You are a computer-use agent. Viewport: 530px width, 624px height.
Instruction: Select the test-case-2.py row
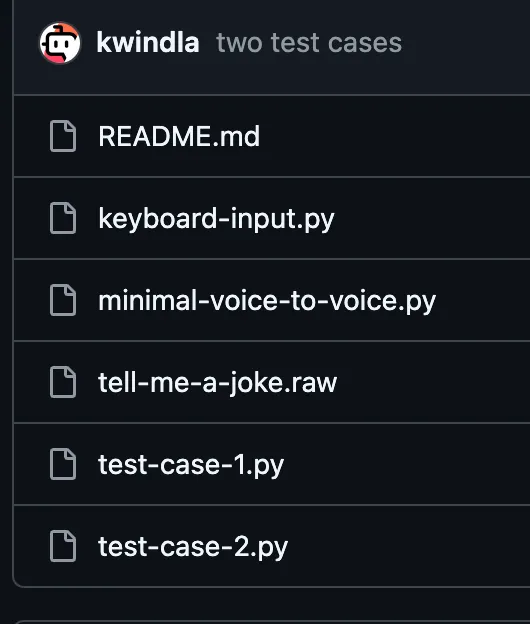272,546
